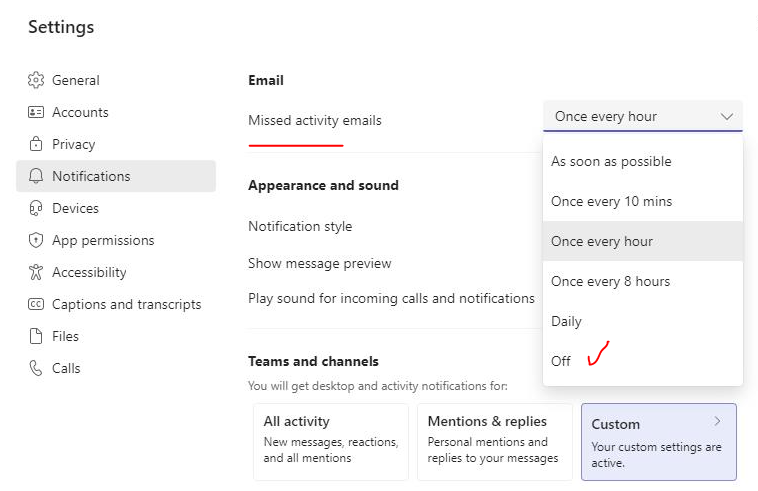The width and height of the screenshot is (758, 491).
Task: Select Once every hour in the list
Action: coord(643,241)
